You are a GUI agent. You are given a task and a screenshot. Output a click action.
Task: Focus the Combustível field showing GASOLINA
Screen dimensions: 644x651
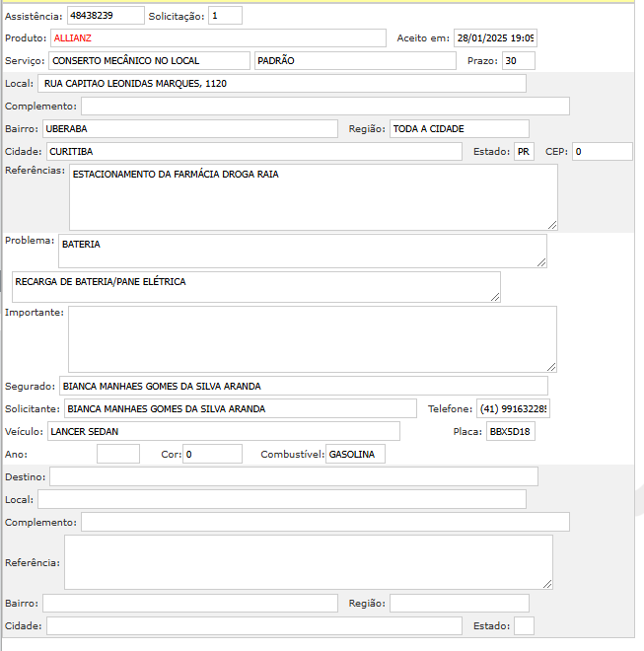pyautogui.click(x=356, y=454)
